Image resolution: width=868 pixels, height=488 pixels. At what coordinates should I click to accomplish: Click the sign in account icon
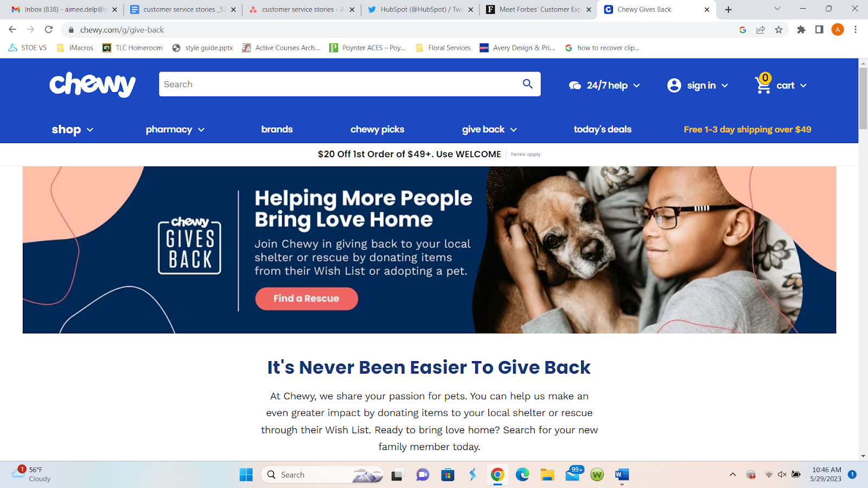[674, 85]
